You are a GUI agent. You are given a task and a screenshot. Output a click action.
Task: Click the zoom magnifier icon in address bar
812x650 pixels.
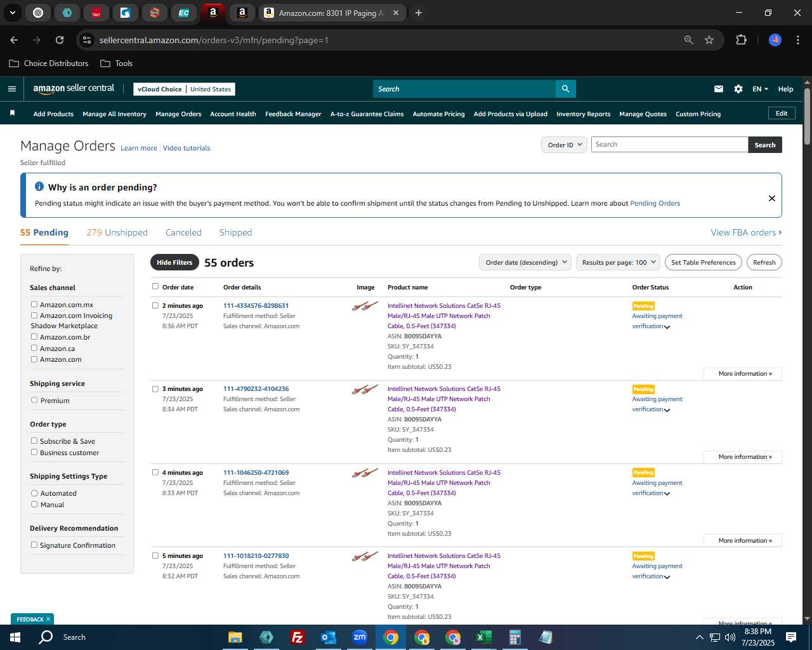pyautogui.click(x=689, y=40)
